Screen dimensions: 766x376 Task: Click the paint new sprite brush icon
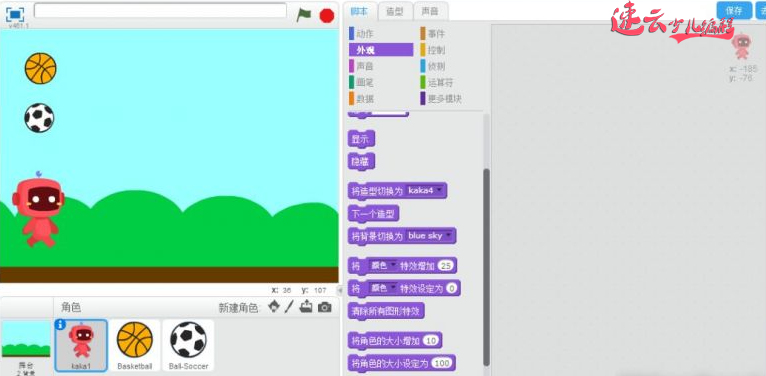(x=290, y=307)
